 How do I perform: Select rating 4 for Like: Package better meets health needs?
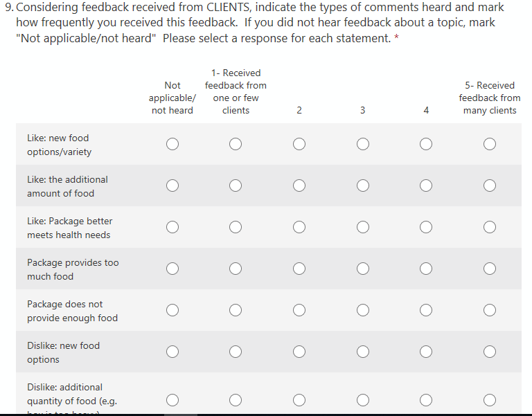426,227
